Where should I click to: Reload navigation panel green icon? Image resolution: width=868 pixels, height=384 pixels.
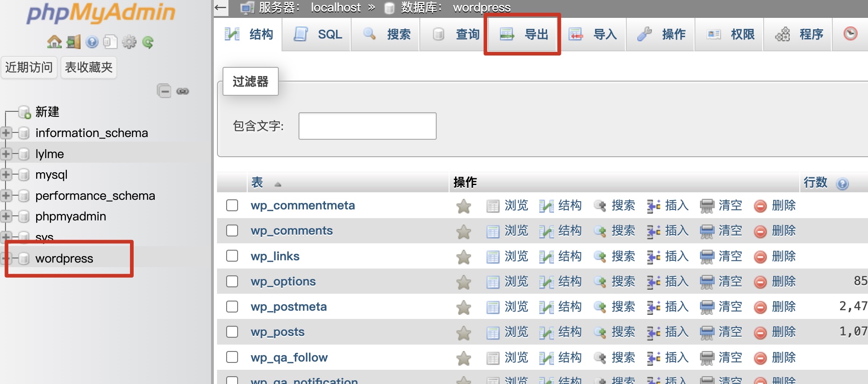(148, 42)
